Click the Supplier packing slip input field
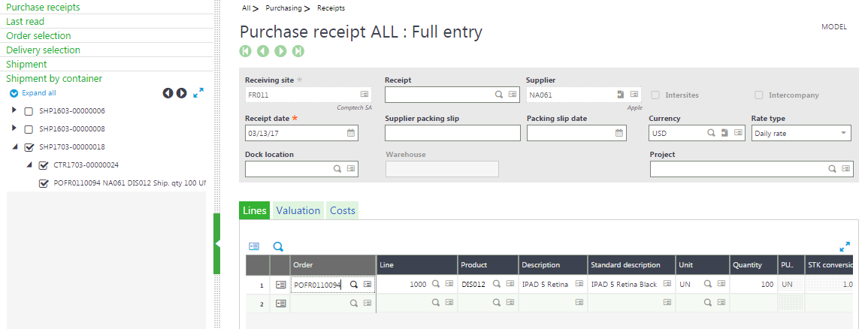Viewport: 868px width, 329px height. pos(453,133)
